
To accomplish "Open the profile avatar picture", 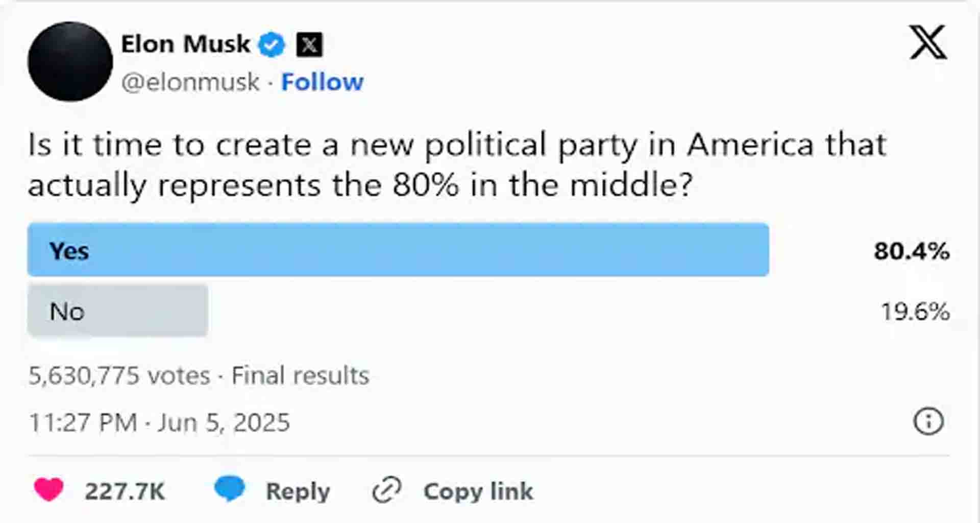I will 70,61.
